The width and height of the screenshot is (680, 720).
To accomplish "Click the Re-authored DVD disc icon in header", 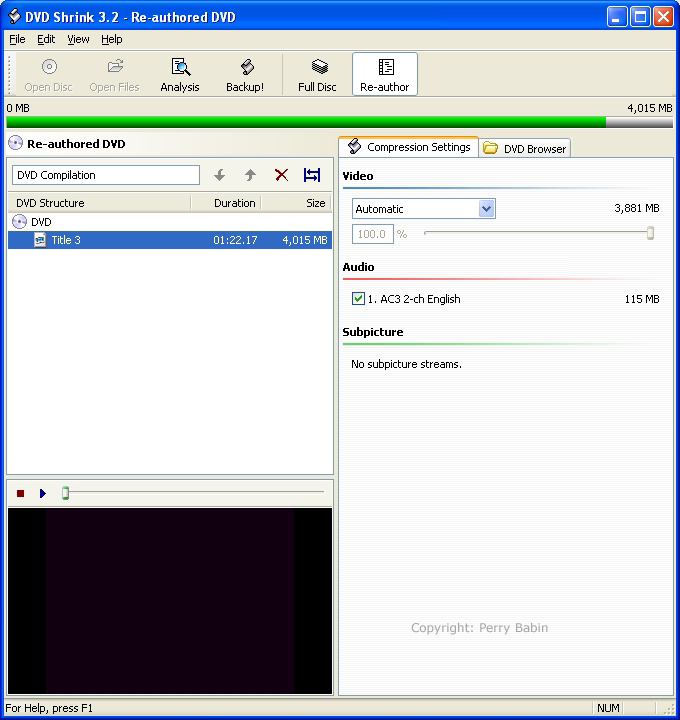I will pos(16,143).
